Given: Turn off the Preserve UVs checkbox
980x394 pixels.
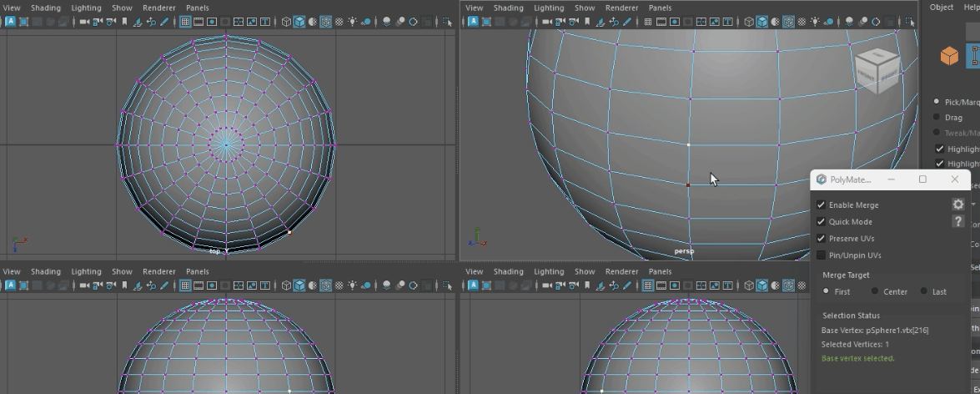Looking at the screenshot, I should (821, 239).
